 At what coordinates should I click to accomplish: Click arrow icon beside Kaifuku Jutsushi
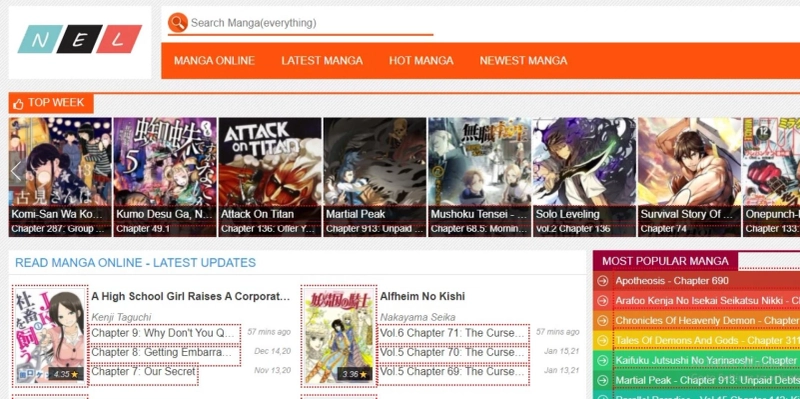pos(603,360)
